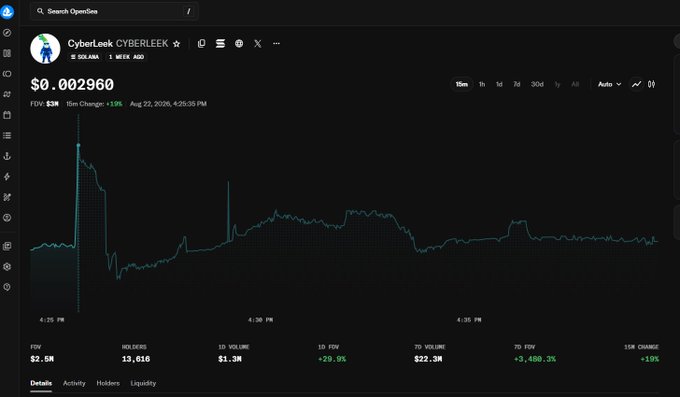Click the Aug 22 timestamp text
Screen dimensions: 680x397
coord(168,104)
